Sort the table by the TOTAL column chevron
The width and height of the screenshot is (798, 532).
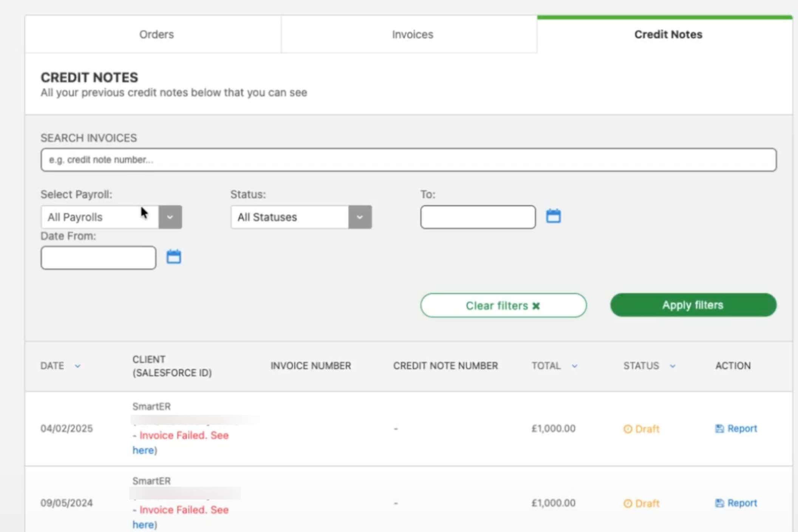pyautogui.click(x=575, y=366)
